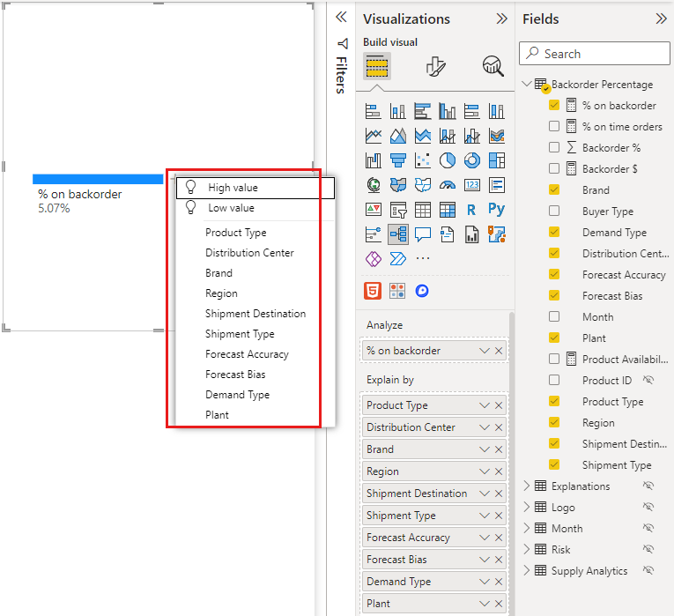
Task: Remove Plant from Explain by
Action: [499, 604]
